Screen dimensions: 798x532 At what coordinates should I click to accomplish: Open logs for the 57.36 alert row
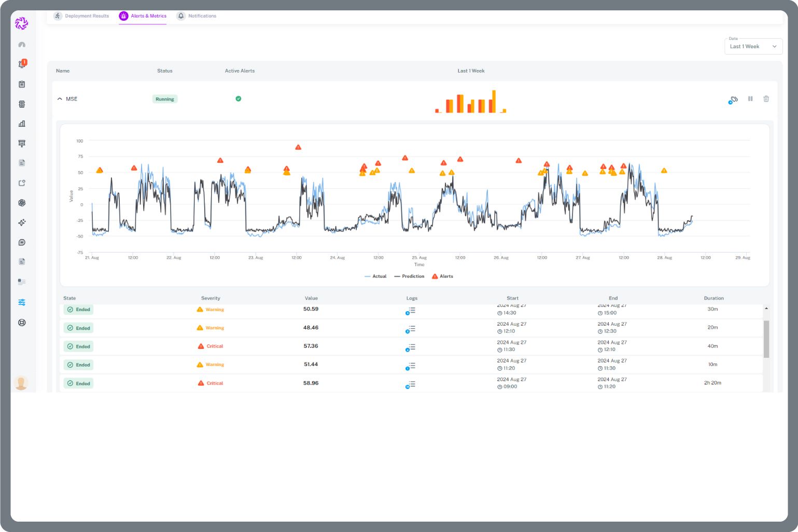coord(411,348)
